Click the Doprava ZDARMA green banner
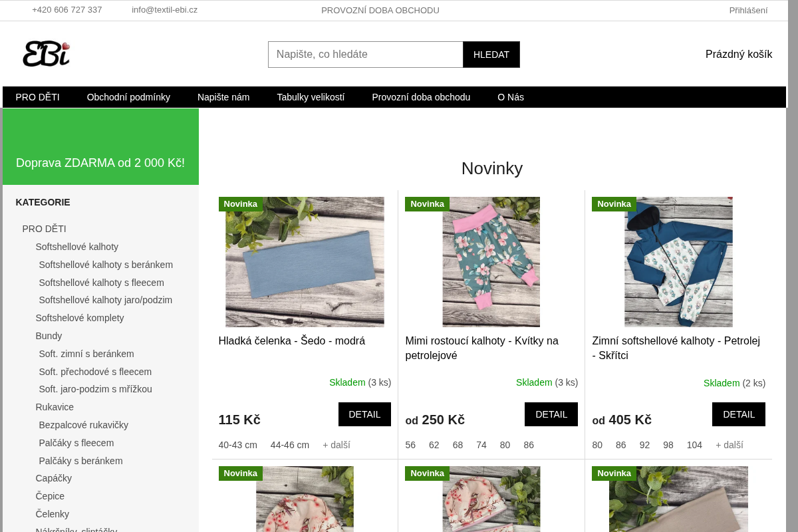 coord(100,147)
